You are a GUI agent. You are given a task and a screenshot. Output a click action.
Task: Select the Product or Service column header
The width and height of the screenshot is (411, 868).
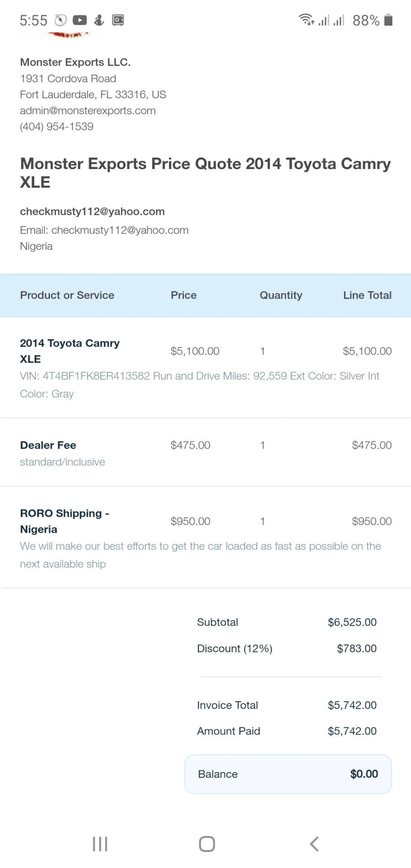click(x=67, y=295)
